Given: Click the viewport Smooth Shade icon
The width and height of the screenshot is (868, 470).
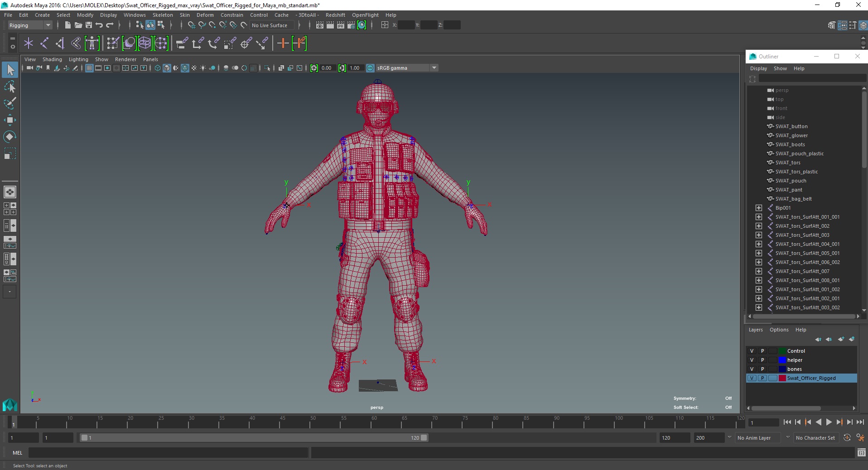Looking at the screenshot, I should click(167, 68).
